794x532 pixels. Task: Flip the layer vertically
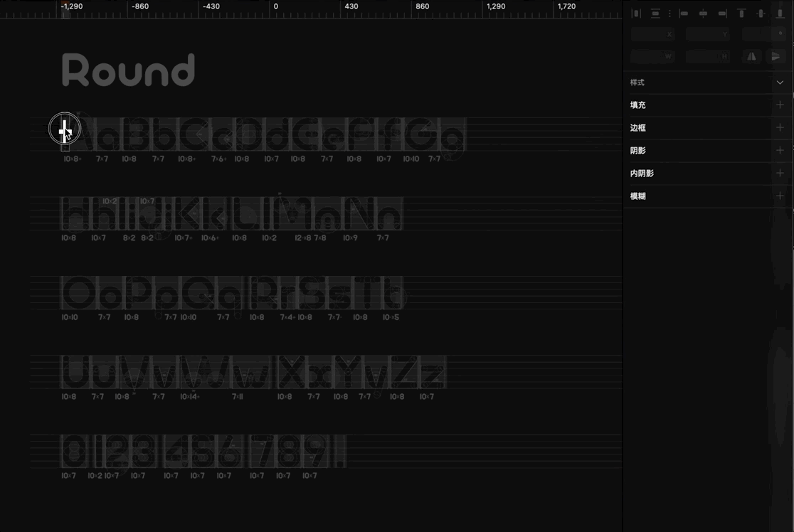pos(776,56)
